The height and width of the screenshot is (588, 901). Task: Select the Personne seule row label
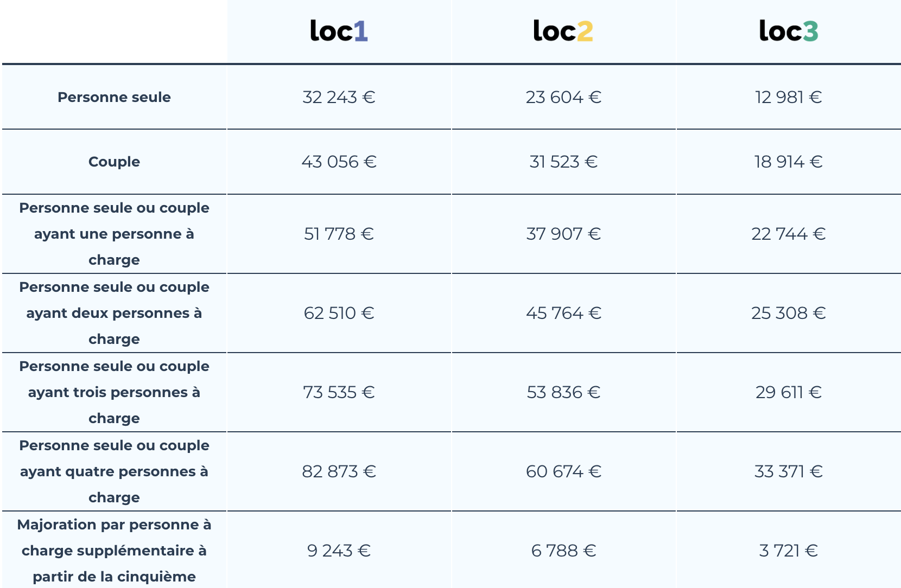(x=114, y=97)
